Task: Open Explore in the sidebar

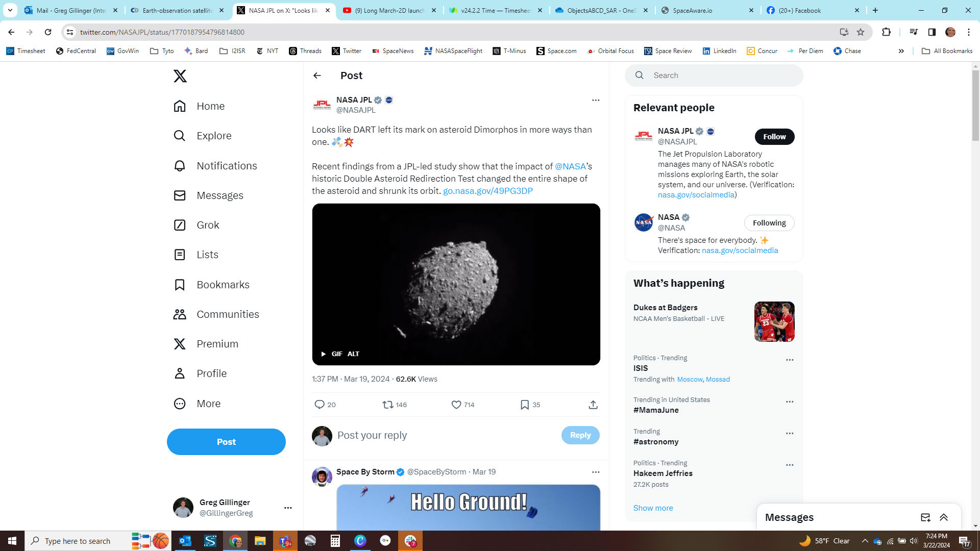Action: click(x=203, y=136)
